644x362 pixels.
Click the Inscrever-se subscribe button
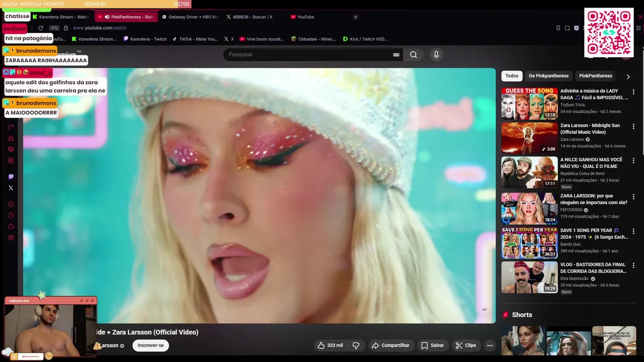pos(150,345)
